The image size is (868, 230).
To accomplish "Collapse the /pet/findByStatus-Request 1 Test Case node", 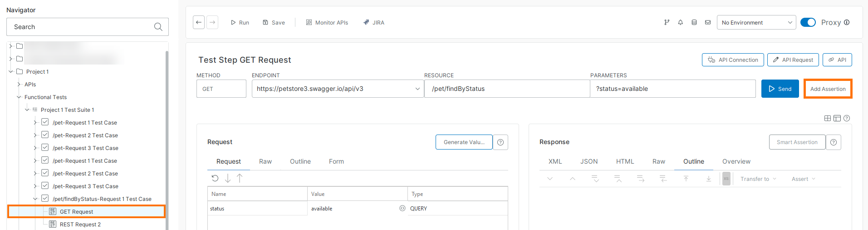I will click(x=35, y=199).
